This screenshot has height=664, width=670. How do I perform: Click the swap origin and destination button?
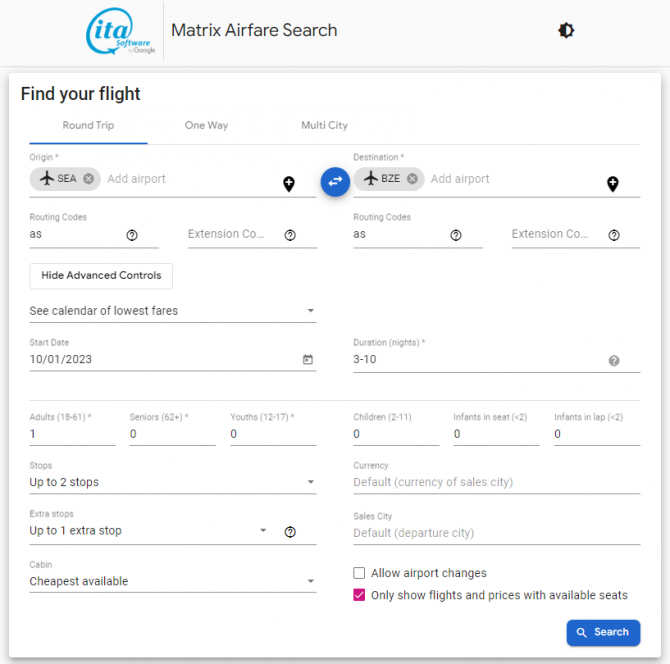pos(335,181)
